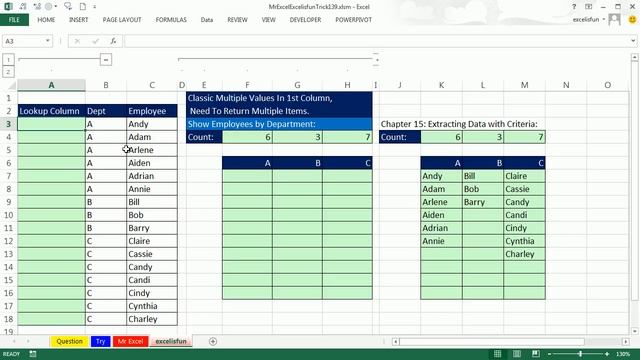Image resolution: width=640 pixels, height=360 pixels.
Task: Click the cell containing Cynthia in column C
Action: coord(152,306)
